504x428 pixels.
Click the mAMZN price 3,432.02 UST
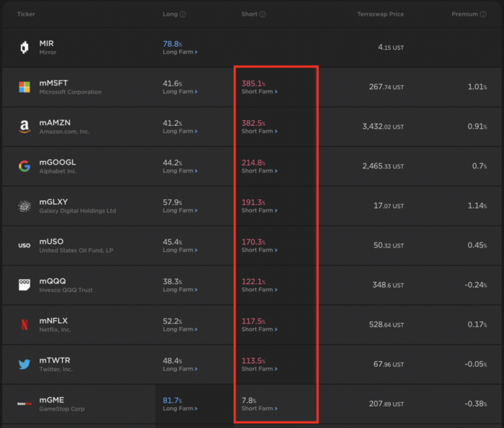tap(383, 126)
